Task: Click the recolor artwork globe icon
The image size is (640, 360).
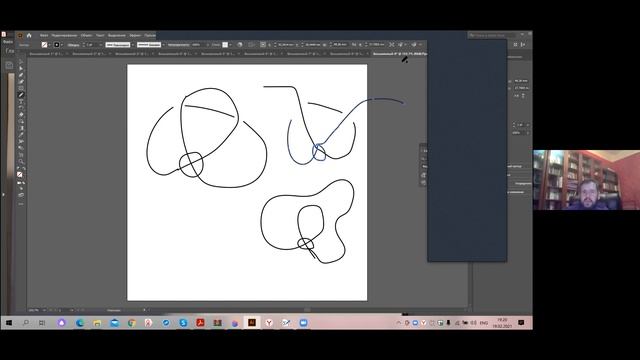Action: (240, 45)
